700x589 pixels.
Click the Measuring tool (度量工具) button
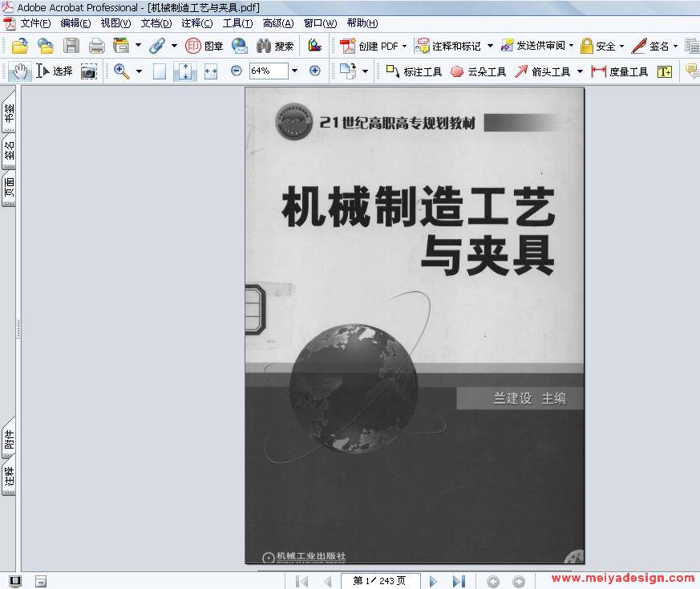pos(620,71)
